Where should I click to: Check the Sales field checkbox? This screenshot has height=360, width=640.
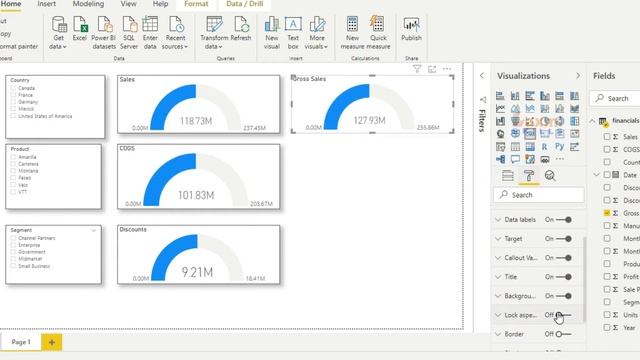pos(607,137)
